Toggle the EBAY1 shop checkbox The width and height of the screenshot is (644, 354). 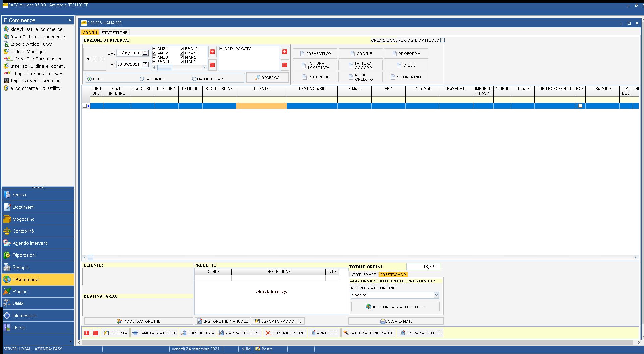click(x=154, y=62)
